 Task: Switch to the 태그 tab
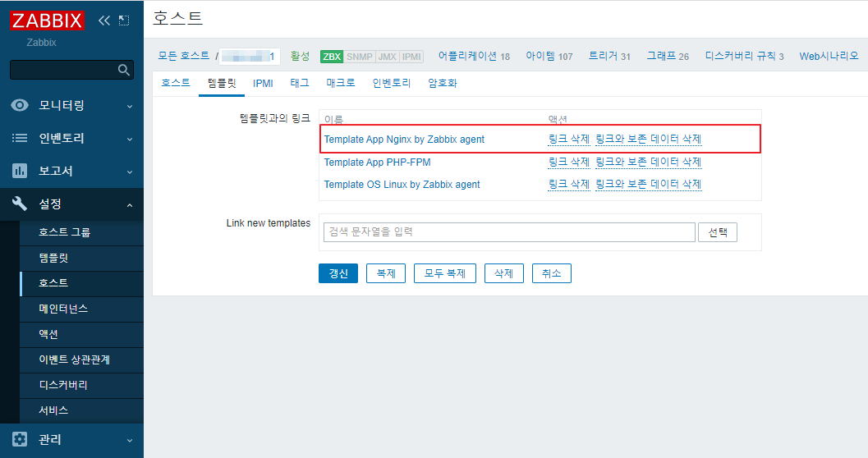(300, 83)
